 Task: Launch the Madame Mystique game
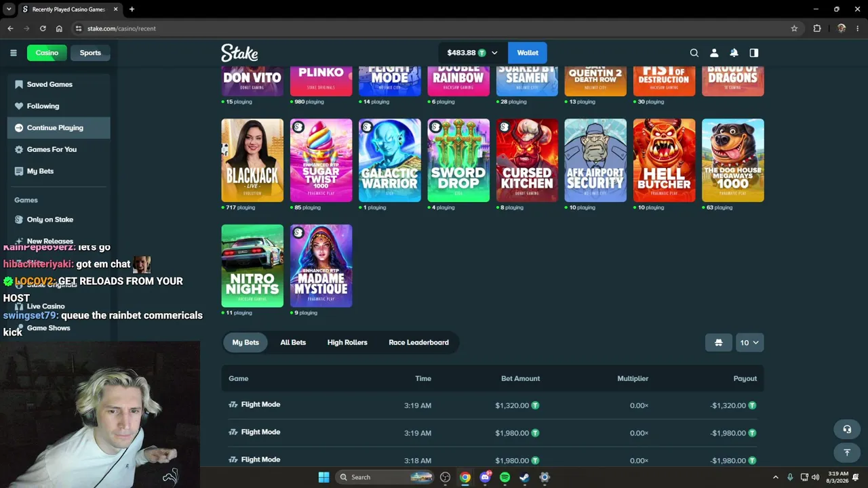coord(321,266)
